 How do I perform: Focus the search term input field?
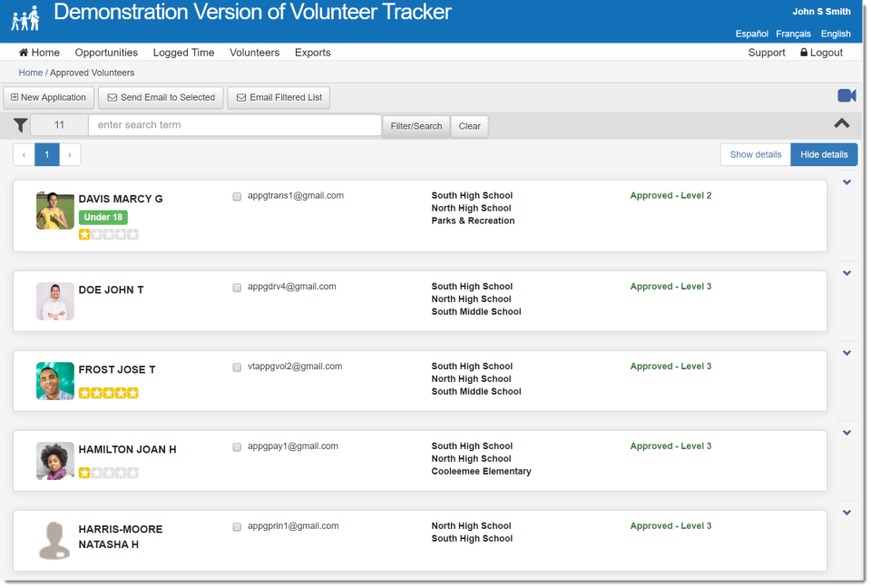click(x=234, y=125)
